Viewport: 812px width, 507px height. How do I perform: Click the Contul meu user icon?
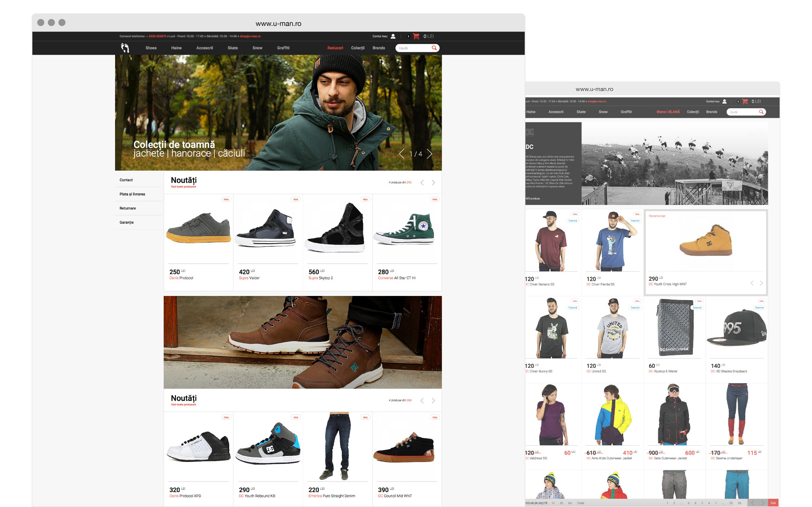(393, 36)
